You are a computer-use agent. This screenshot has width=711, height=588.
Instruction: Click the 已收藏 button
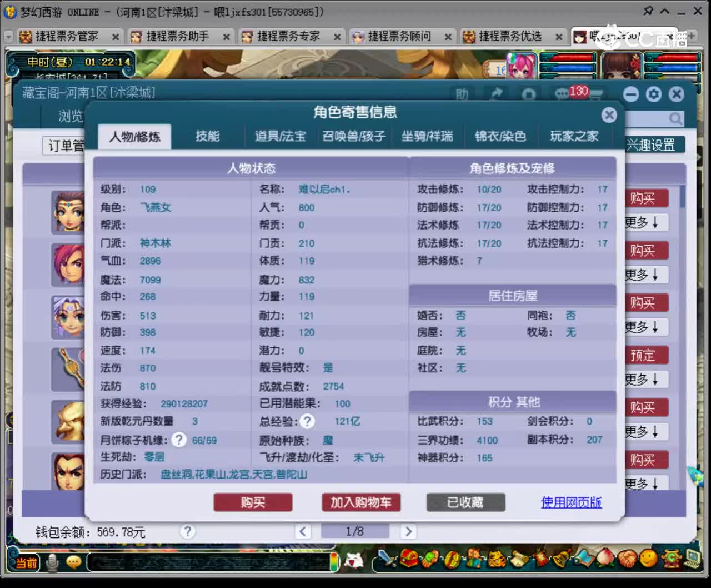point(465,502)
